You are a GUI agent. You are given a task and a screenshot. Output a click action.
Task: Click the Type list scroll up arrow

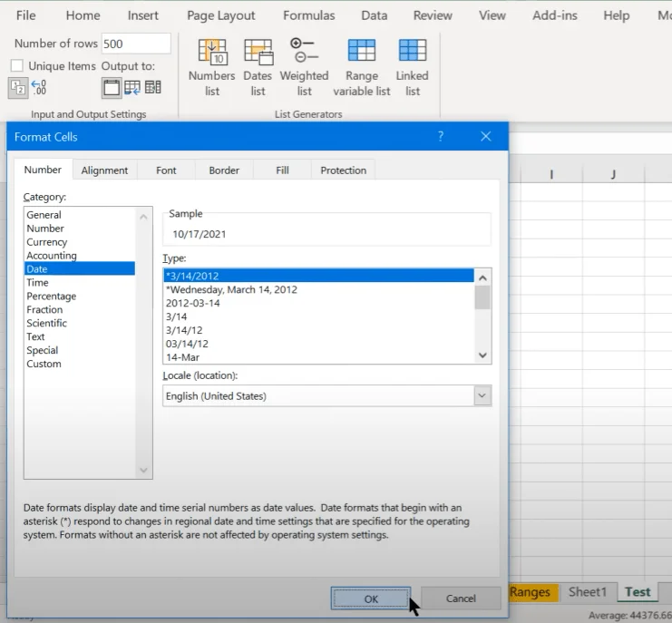(482, 278)
